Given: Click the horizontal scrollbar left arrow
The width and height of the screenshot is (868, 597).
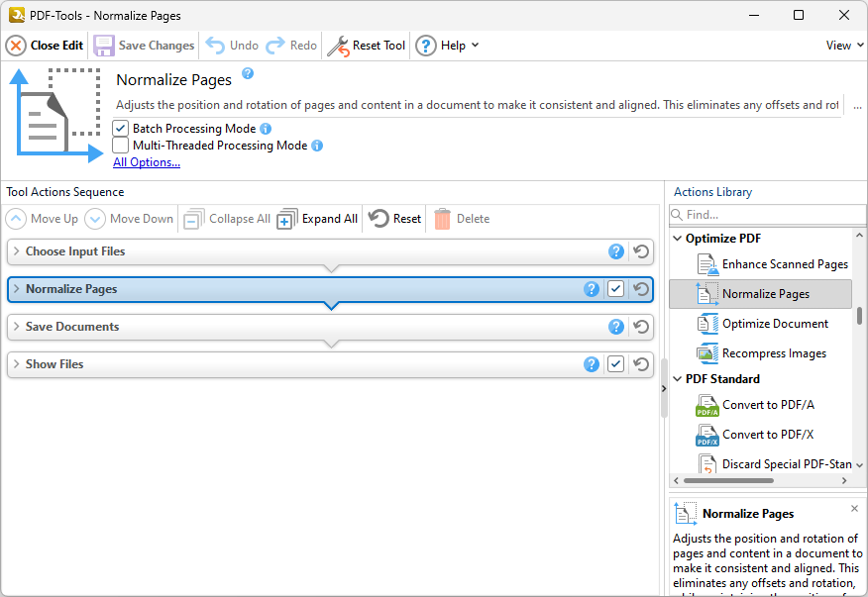Looking at the screenshot, I should point(676,481).
